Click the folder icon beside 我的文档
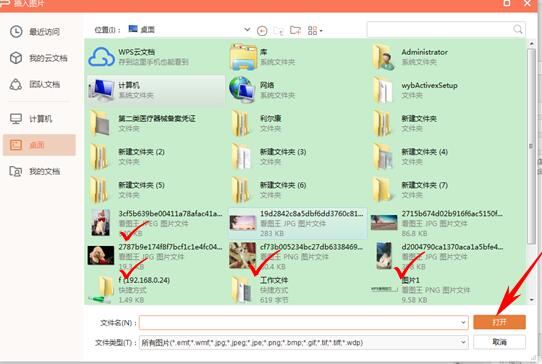Image resolution: width=542 pixels, height=364 pixels. [x=16, y=171]
